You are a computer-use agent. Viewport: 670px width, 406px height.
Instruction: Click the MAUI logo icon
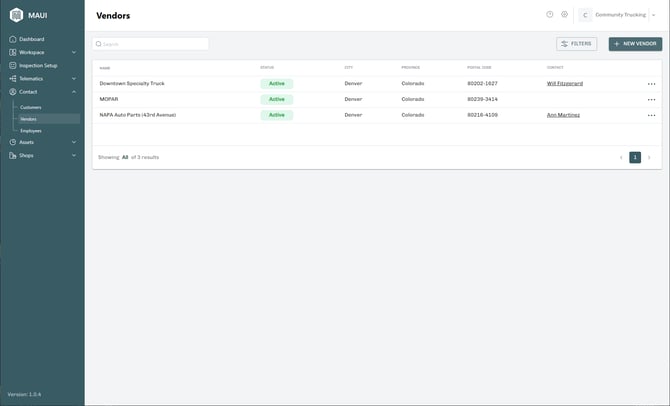point(16,15)
